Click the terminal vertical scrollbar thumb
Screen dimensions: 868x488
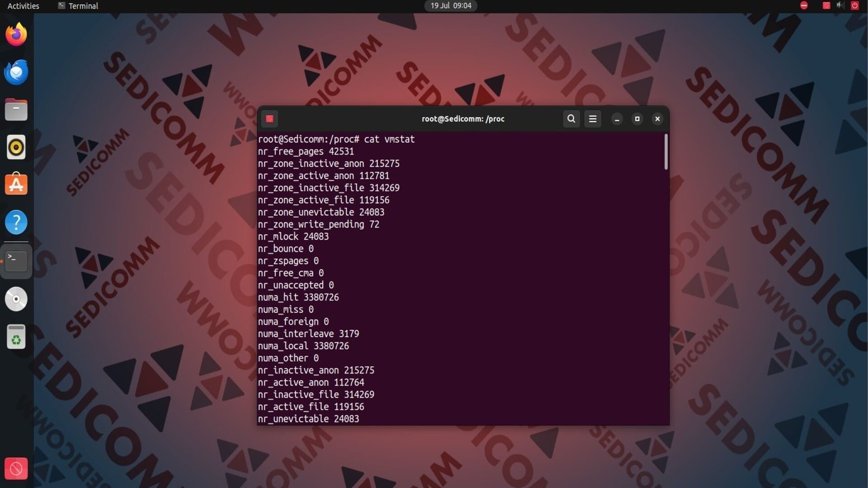[666, 152]
